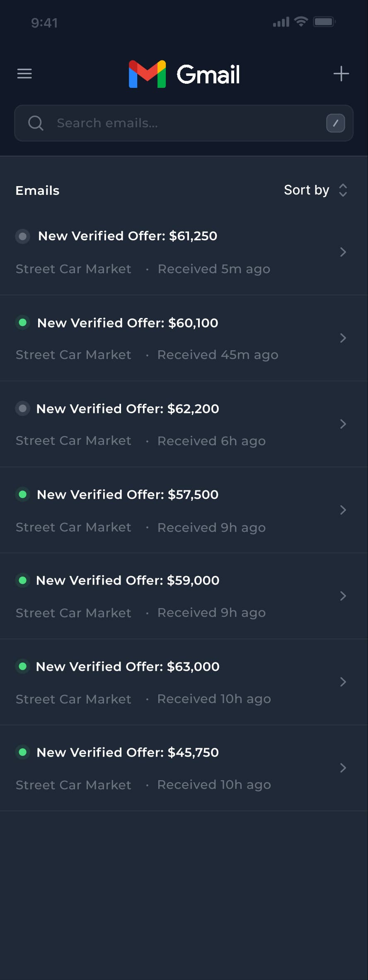Click the Wi-Fi status icon
The image size is (368, 980).
pyautogui.click(x=301, y=22)
